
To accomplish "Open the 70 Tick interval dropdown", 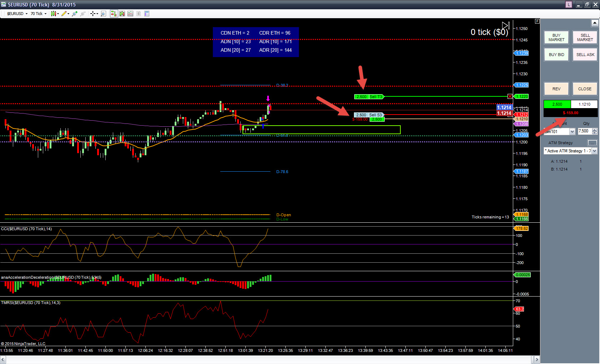I will tap(38, 14).
